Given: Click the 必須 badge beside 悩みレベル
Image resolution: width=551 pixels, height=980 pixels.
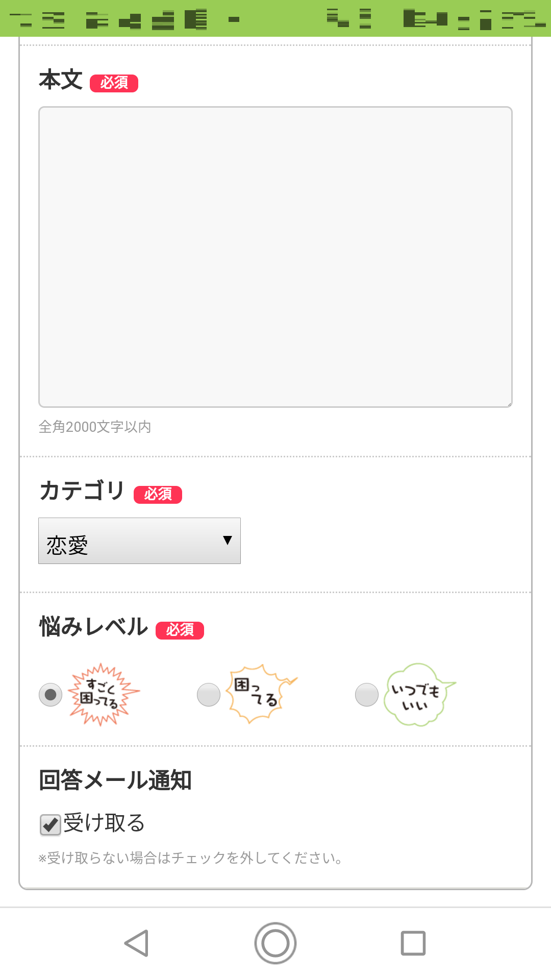Looking at the screenshot, I should tap(180, 630).
